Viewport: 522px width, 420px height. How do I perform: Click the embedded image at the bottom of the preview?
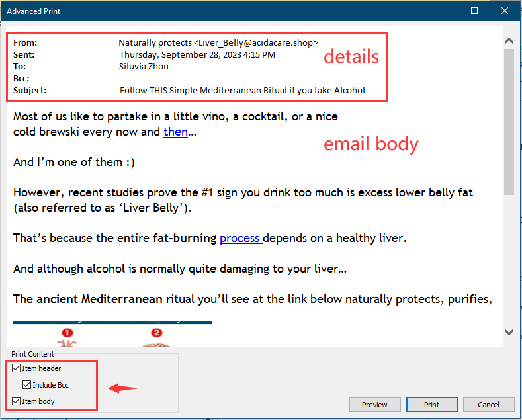[x=112, y=335]
